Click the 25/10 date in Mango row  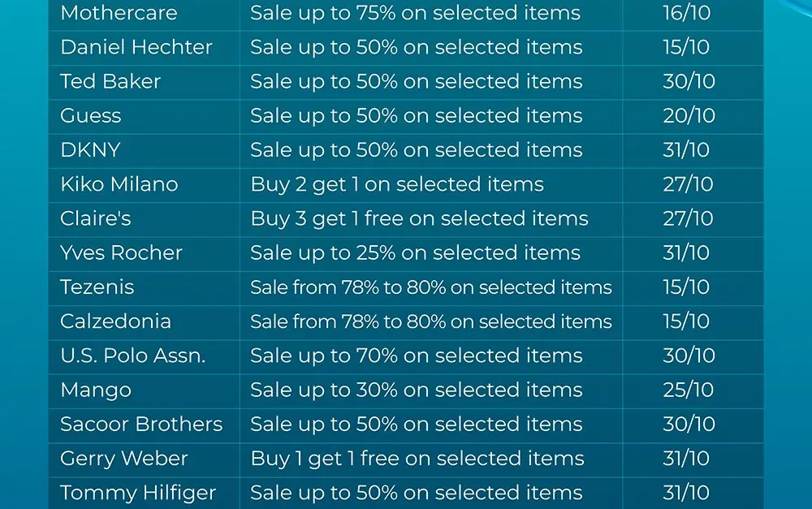point(689,390)
